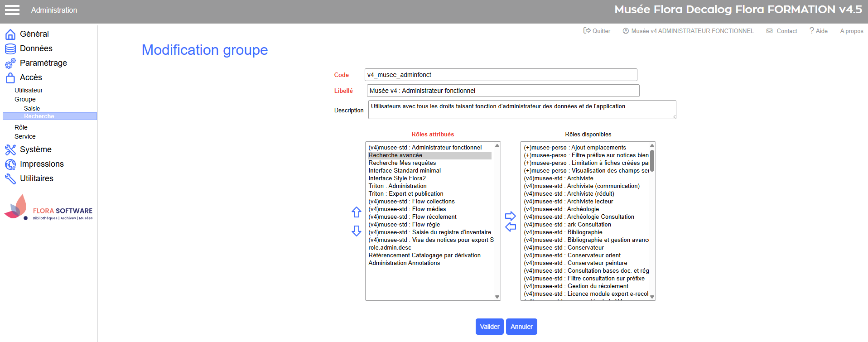Open the Données database section
Screen dimensions: 868x342
pyautogui.click(x=36, y=48)
